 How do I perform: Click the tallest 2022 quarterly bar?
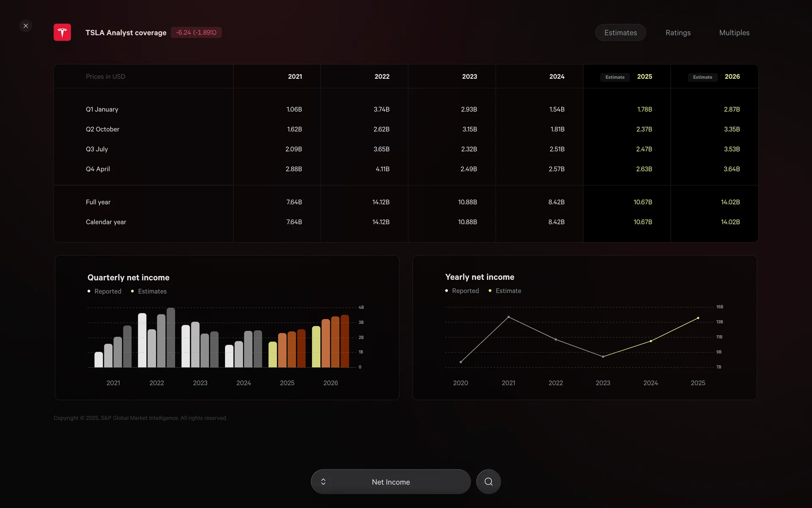pyautogui.click(x=171, y=337)
